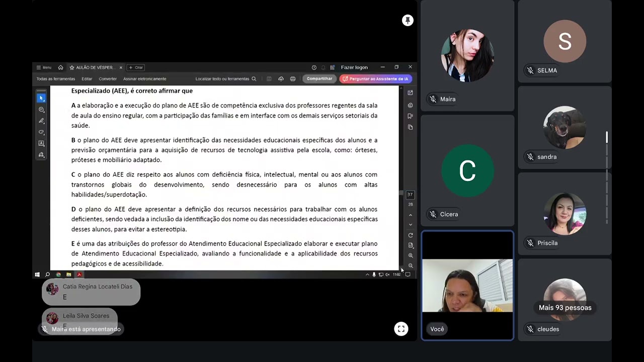Click Perguntar ao Assistente de IA
644x362 pixels.
[x=375, y=79]
